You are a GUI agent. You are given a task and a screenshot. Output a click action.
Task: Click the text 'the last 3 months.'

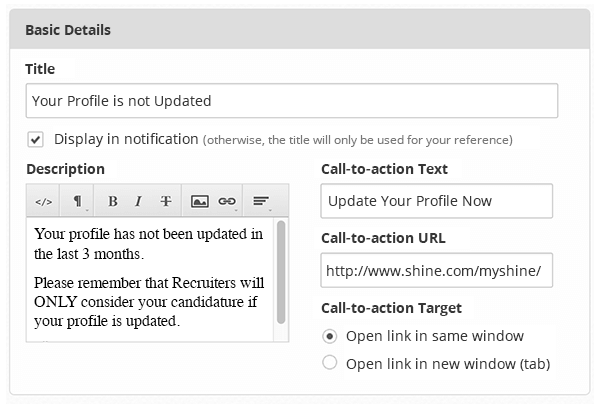89,254
